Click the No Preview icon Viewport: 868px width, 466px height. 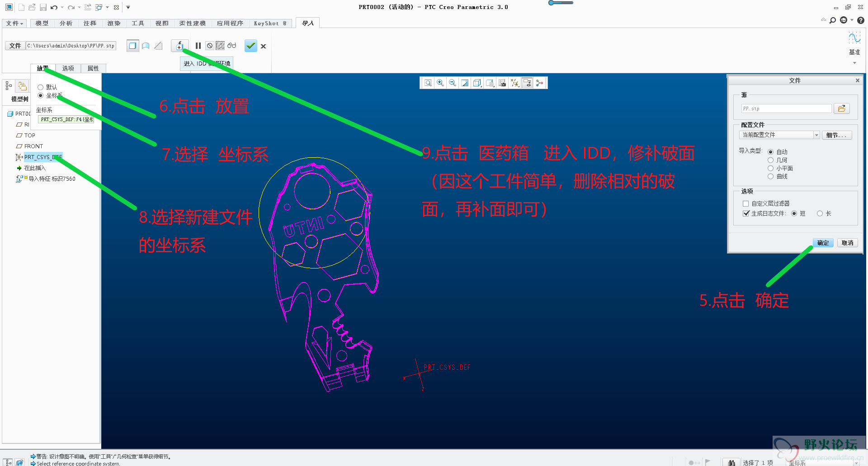click(x=210, y=46)
